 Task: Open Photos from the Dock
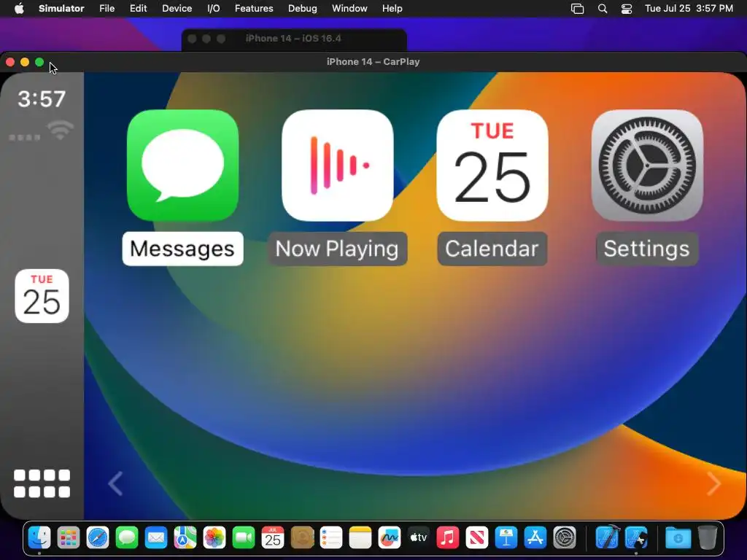point(214,537)
